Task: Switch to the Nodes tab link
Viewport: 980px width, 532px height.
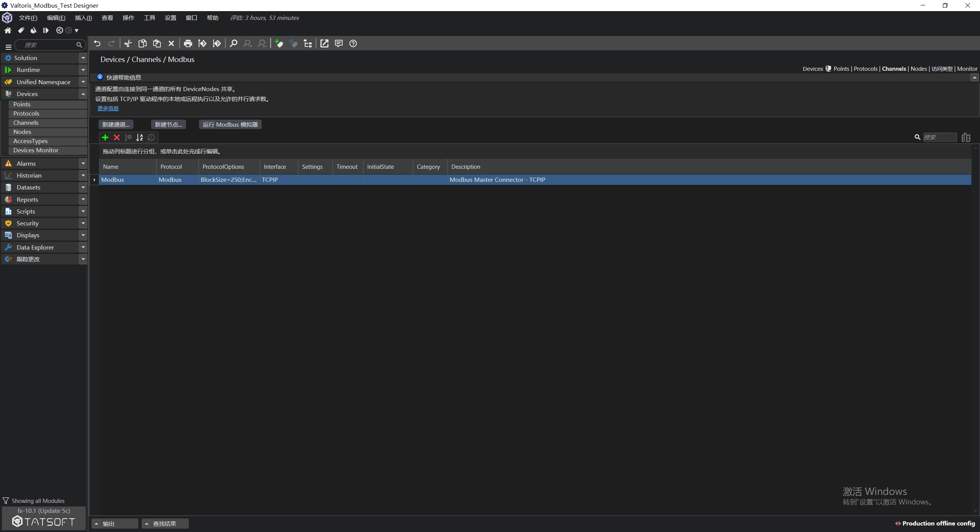Action: 918,69
